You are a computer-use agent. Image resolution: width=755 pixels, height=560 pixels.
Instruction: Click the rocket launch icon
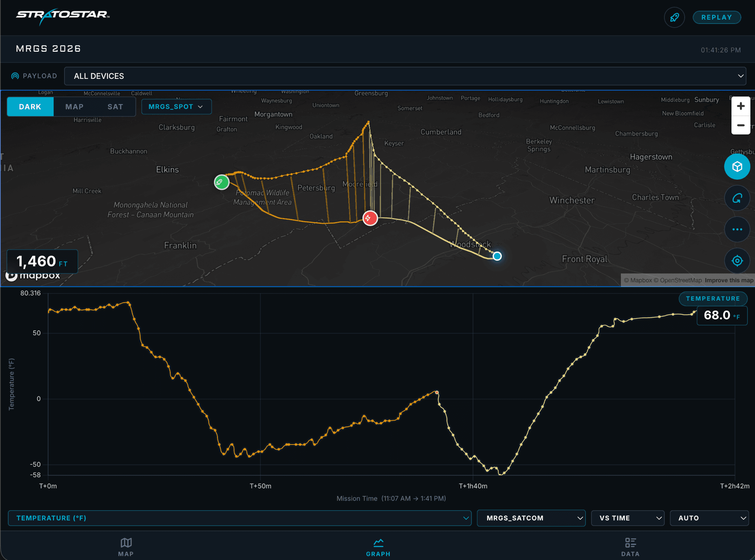[x=674, y=17]
